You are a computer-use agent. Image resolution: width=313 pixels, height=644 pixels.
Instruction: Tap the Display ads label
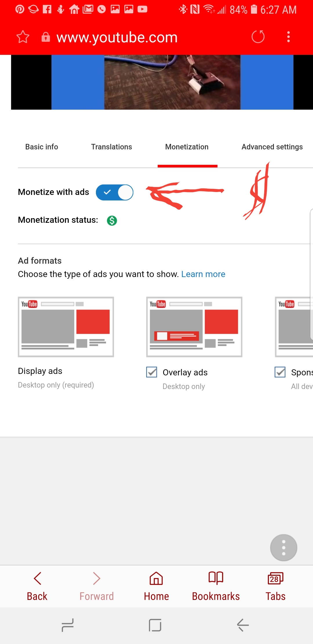[x=40, y=371]
